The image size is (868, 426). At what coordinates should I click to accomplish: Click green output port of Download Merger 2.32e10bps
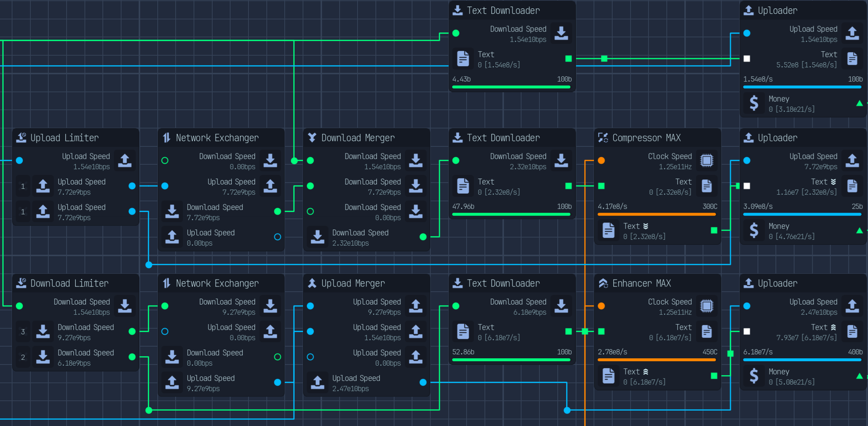pos(423,237)
